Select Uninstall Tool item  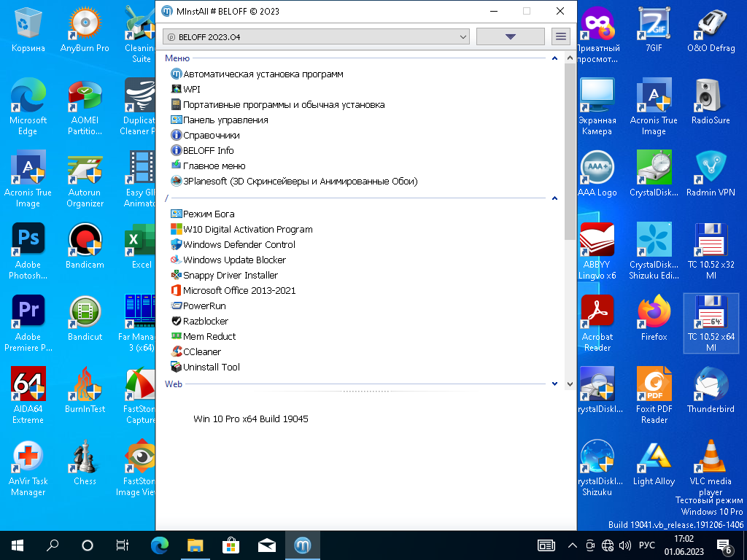pyautogui.click(x=205, y=367)
